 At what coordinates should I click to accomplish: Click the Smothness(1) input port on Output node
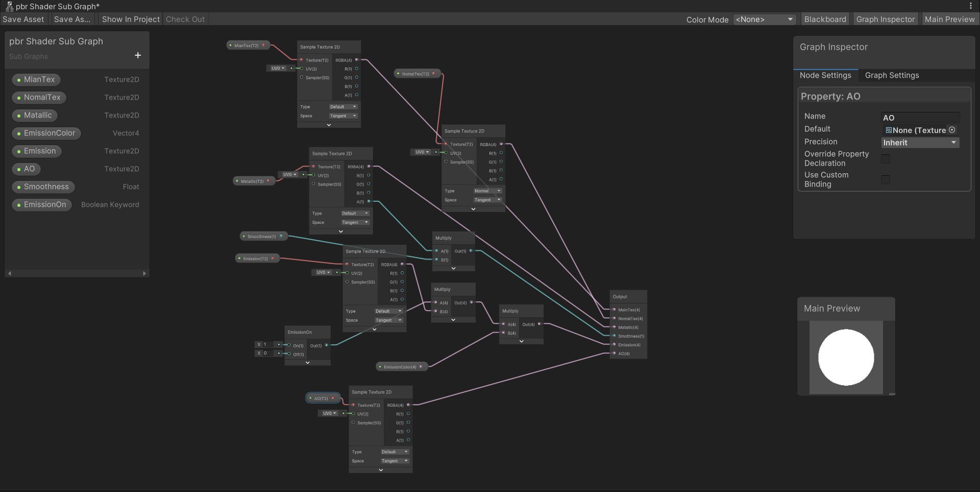(614, 336)
